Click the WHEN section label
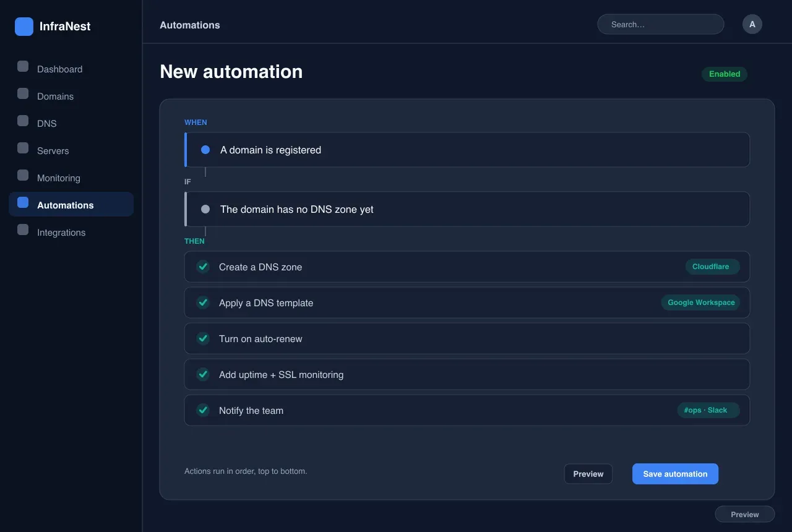This screenshot has width=792, height=532. coord(196,122)
